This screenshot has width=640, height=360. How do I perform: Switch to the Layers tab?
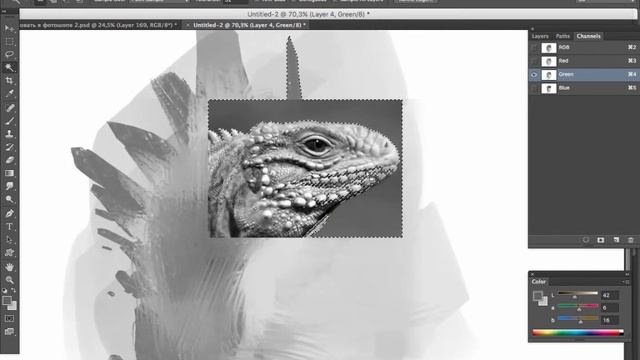pos(540,36)
